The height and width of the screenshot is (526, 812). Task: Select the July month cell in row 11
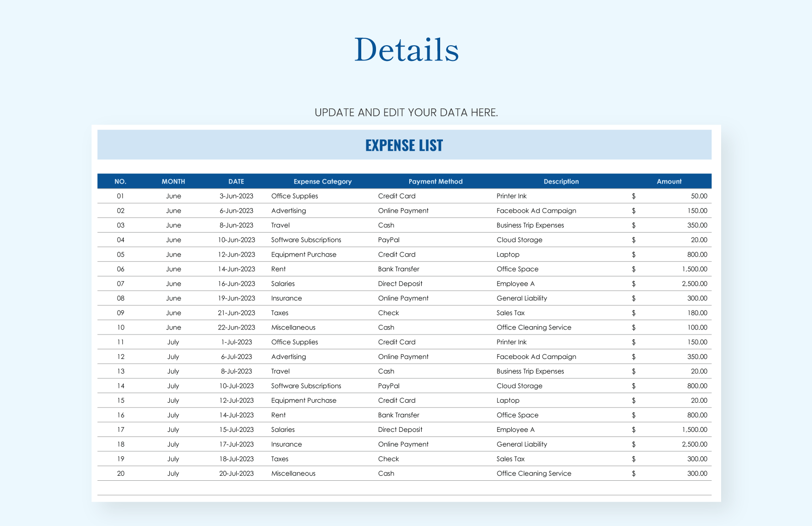pos(173,342)
